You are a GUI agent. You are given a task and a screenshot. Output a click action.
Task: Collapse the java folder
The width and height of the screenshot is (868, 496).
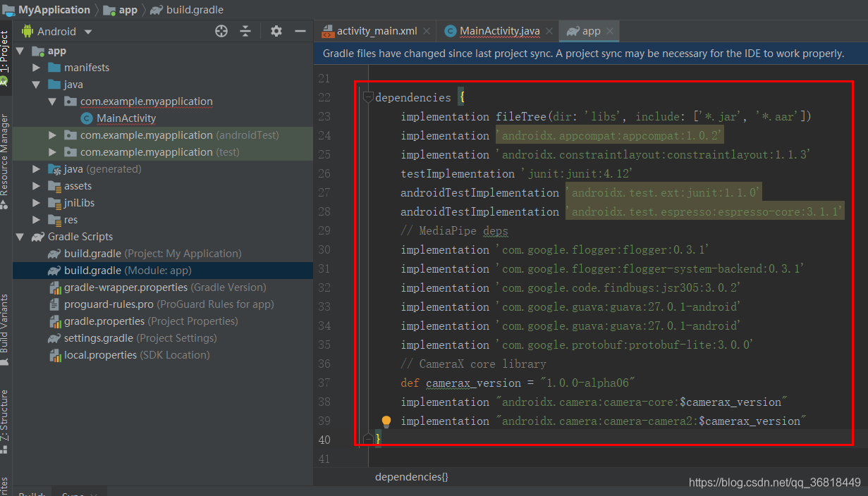(x=37, y=85)
